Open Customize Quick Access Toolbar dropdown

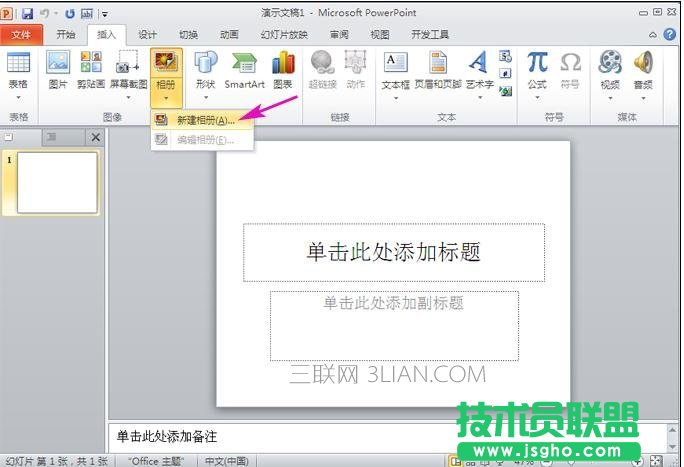click(x=105, y=14)
